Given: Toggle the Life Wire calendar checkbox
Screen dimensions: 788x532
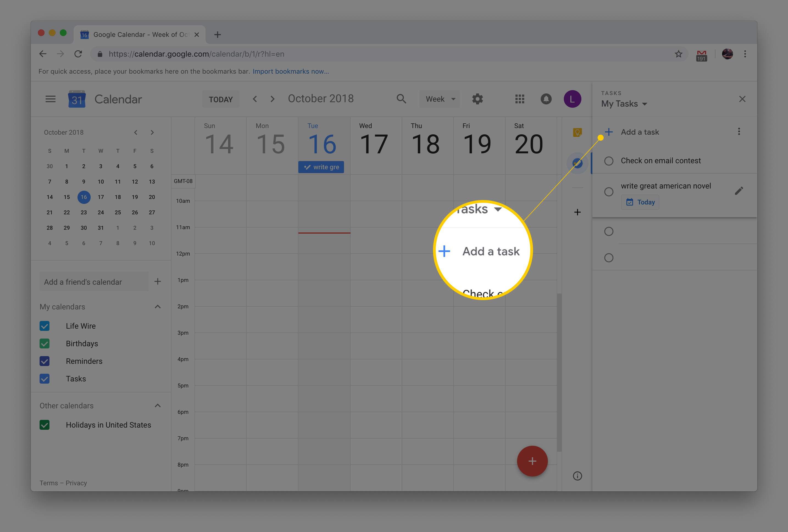Looking at the screenshot, I should 45,325.
